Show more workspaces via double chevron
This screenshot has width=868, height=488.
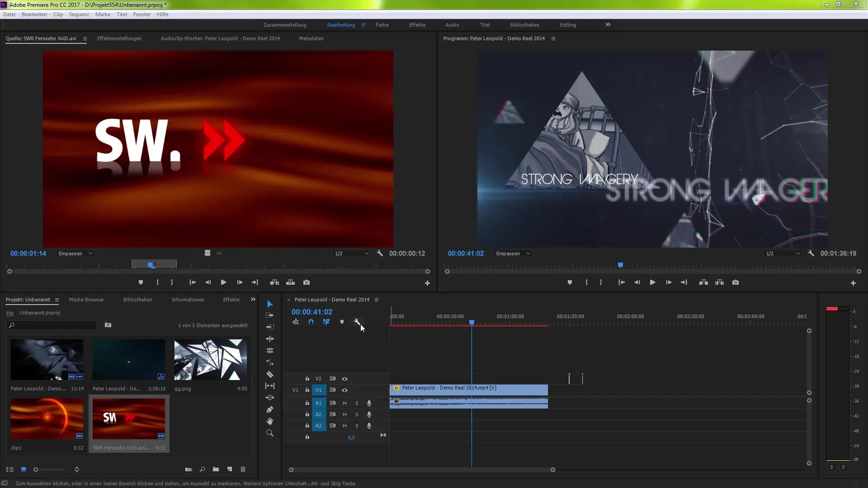click(x=608, y=25)
